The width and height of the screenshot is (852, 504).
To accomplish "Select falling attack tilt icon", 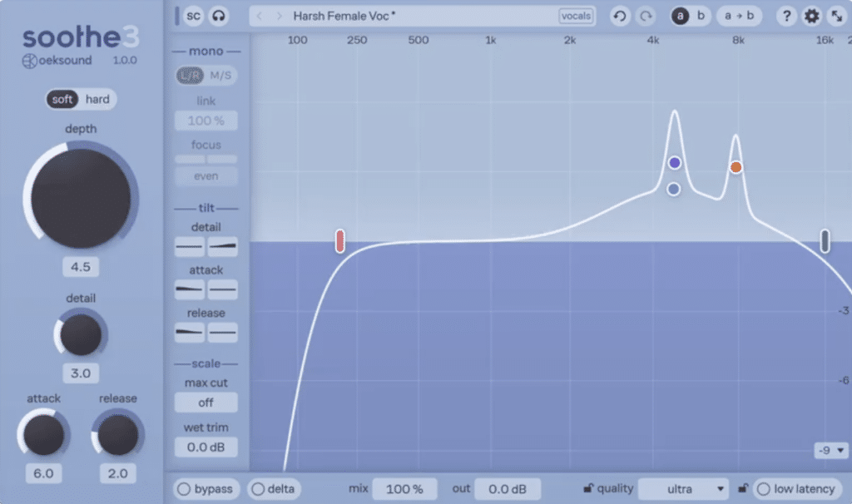I will coord(190,289).
